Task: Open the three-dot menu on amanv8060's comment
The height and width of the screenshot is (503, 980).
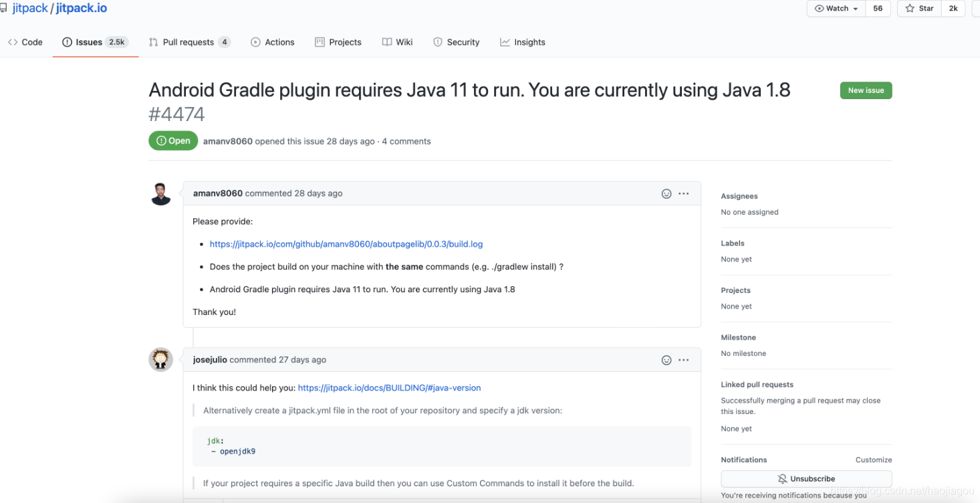Action: (683, 193)
